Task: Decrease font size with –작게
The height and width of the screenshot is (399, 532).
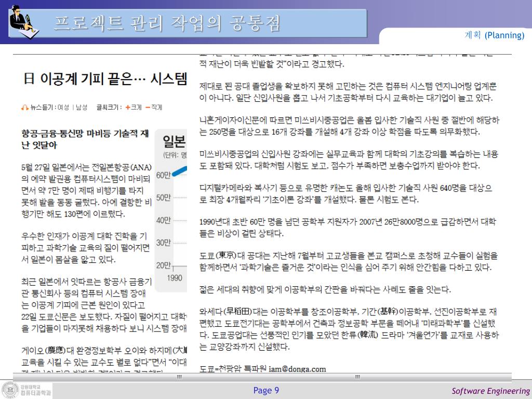Action: [x=154, y=108]
